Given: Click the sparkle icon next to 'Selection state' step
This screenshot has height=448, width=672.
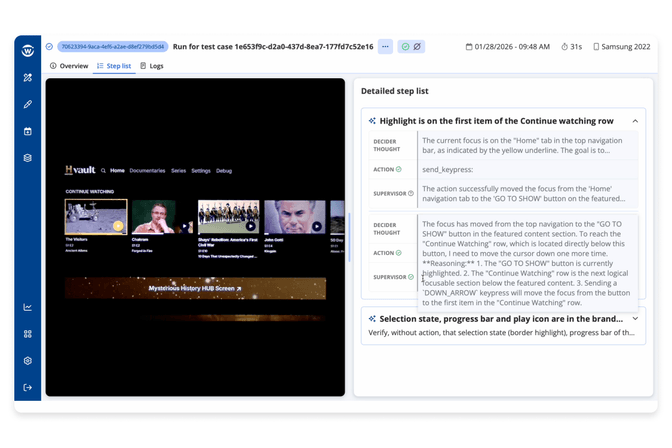Looking at the screenshot, I should (372, 319).
